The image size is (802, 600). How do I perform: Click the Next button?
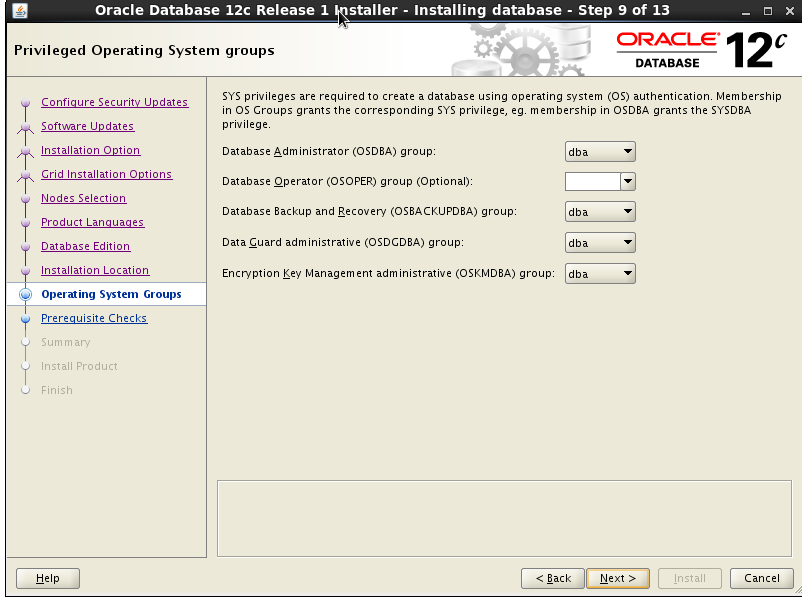(618, 579)
